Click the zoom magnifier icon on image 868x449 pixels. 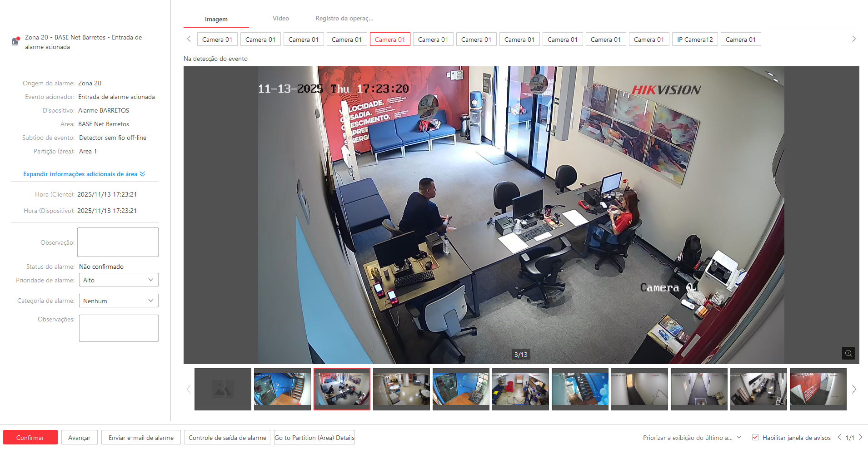coord(848,353)
